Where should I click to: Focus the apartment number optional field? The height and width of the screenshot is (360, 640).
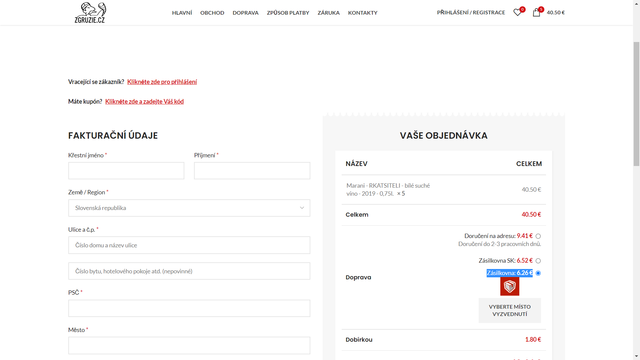(189, 271)
